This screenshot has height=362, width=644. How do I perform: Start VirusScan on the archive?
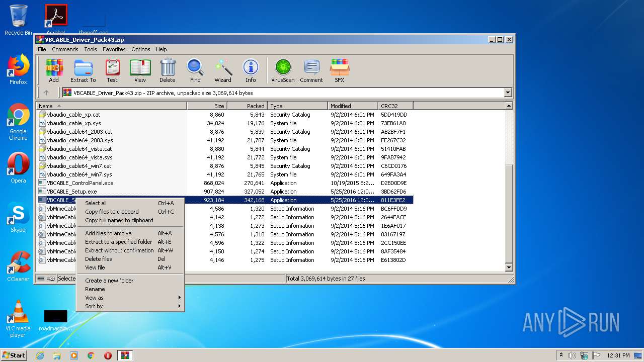pyautogui.click(x=283, y=70)
